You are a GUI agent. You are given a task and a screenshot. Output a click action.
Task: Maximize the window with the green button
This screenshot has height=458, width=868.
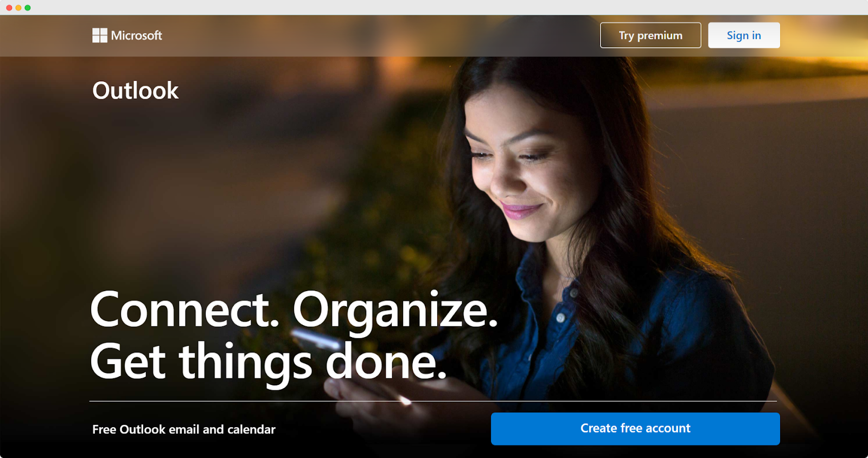28,8
